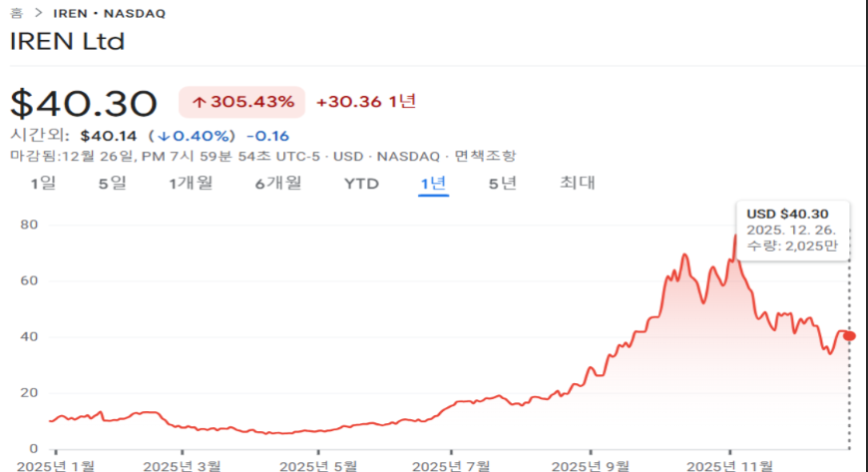
Task: Click the breadcrumb chevron after 홈
Action: point(38,13)
